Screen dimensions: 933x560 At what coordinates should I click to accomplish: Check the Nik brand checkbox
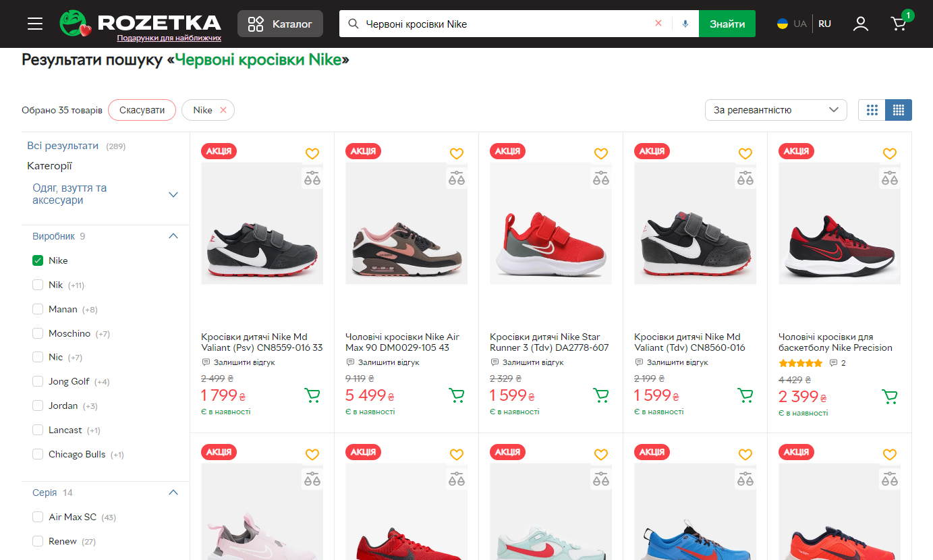click(x=38, y=285)
